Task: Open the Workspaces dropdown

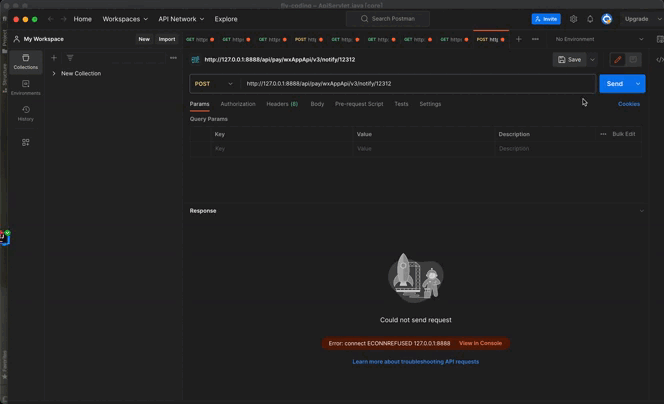Action: (125, 19)
